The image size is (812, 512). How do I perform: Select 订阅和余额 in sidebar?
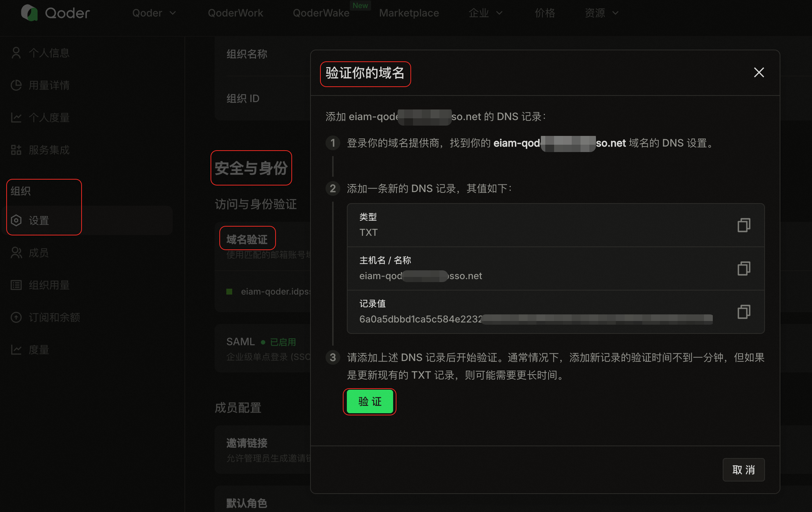(54, 317)
